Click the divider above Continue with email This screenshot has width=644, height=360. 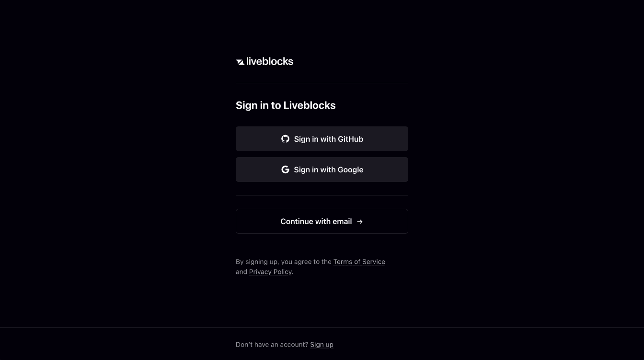322,195
